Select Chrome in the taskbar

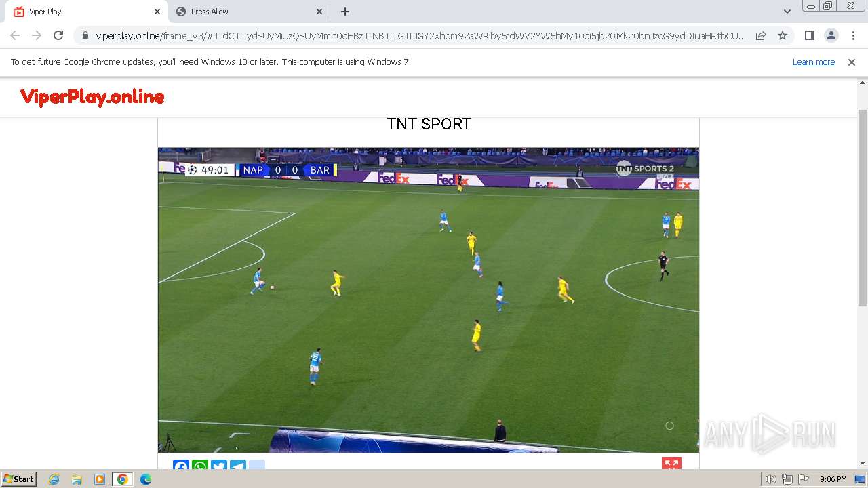[123, 479]
